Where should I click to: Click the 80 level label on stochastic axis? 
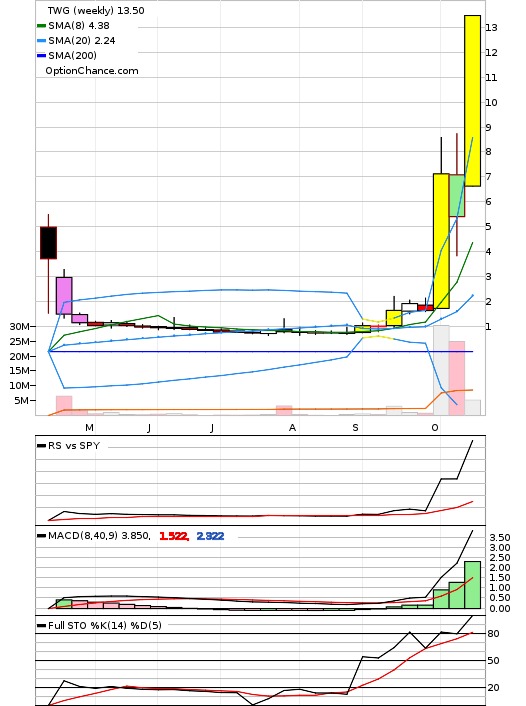[x=494, y=634]
